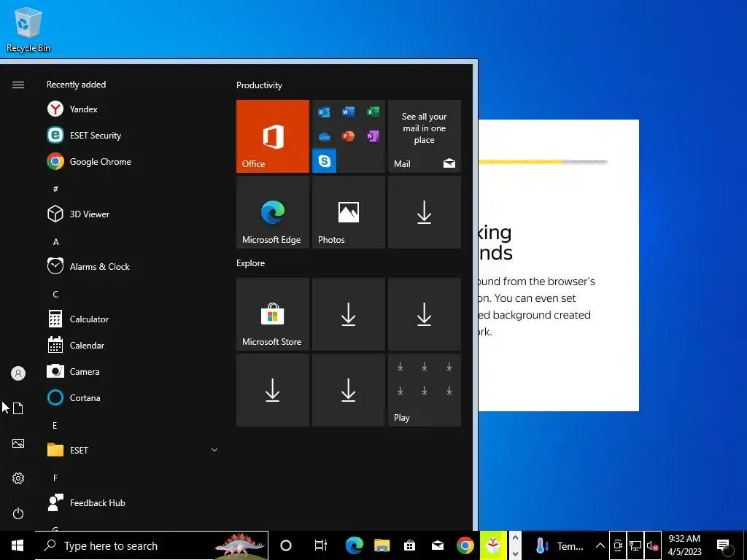
Task: Open Mail from the taskbar
Action: tap(438, 545)
